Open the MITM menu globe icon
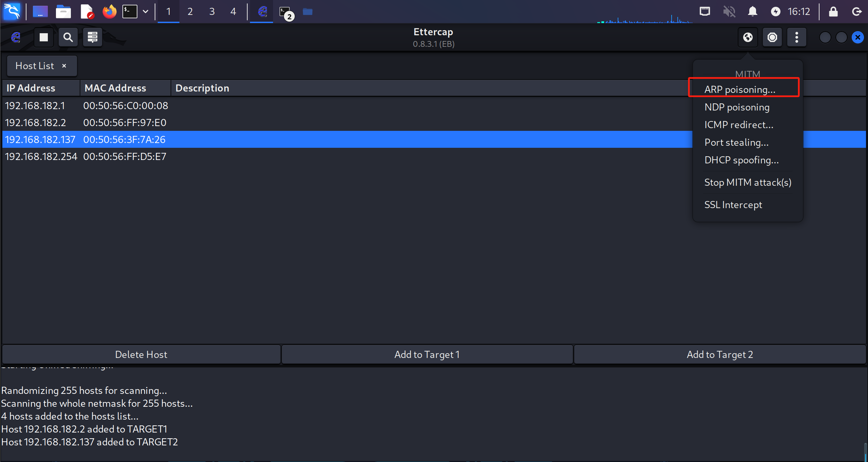This screenshot has height=462, width=868. (748, 37)
